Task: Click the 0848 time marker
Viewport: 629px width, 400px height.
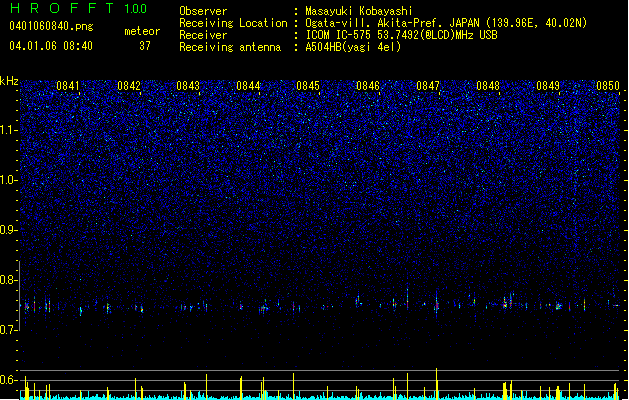Action: 488,86
